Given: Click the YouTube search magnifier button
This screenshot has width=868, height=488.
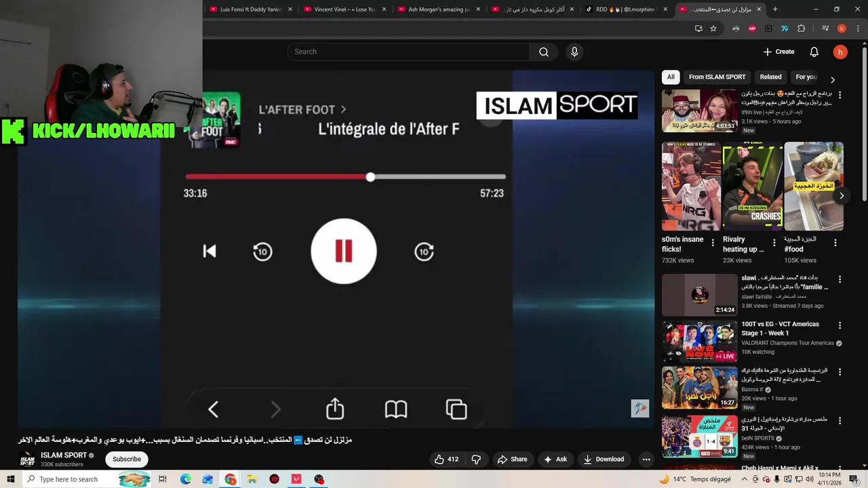Looking at the screenshot, I should (544, 52).
